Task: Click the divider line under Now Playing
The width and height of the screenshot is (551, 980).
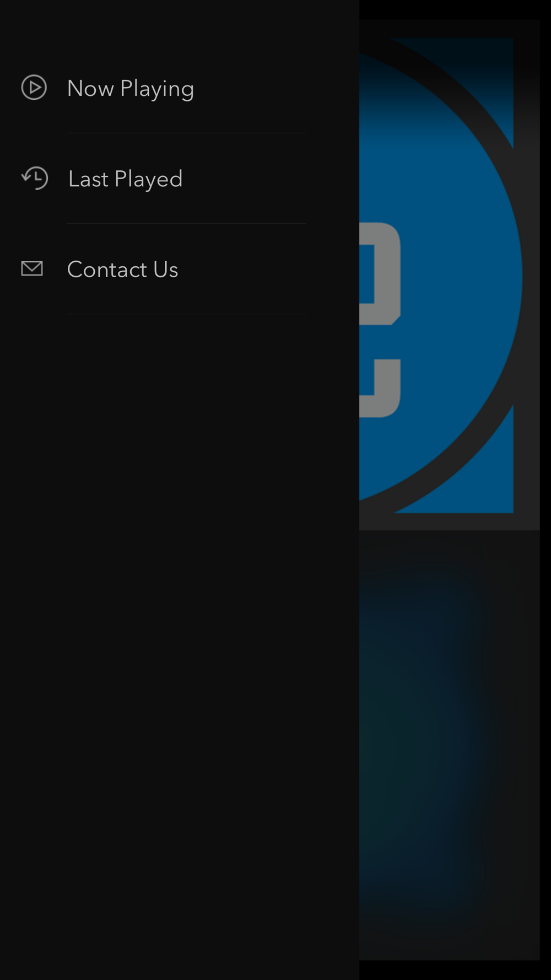Action: (186, 133)
